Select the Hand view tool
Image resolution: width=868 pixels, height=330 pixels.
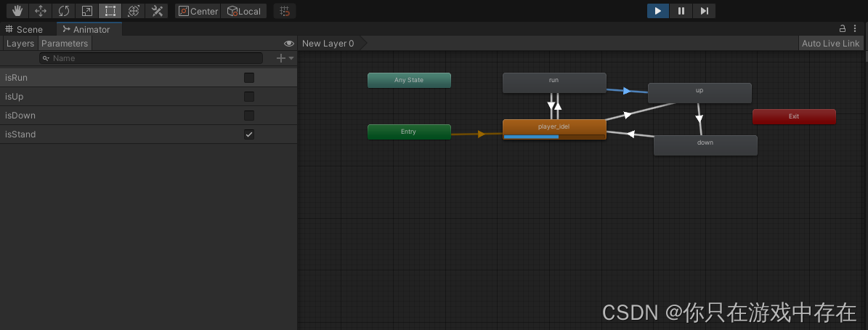coord(17,10)
